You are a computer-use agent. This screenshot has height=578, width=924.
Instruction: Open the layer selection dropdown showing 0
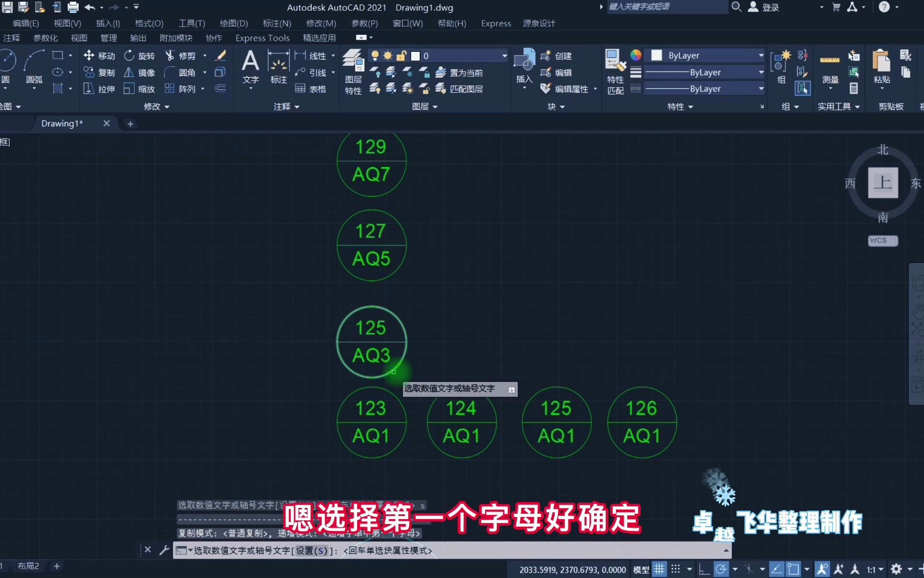(503, 55)
